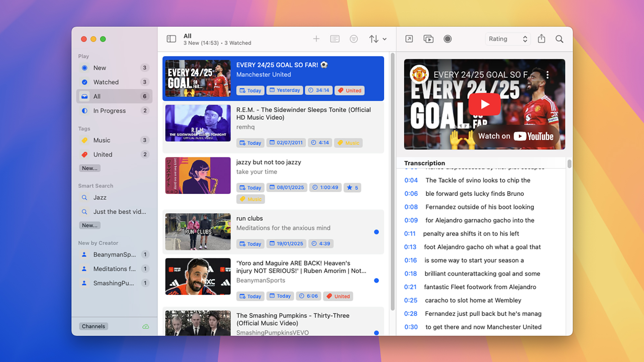Open search with magnifying glass icon
This screenshot has height=362, width=644.
click(559, 39)
